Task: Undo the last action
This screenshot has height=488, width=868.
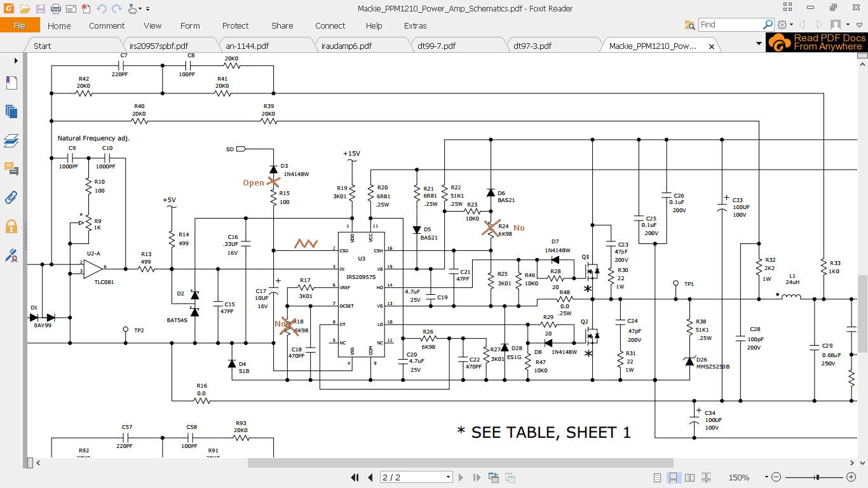Action: coord(102,9)
